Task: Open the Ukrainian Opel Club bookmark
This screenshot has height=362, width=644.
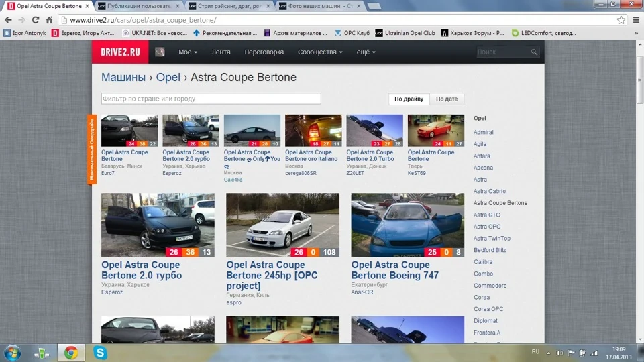Action: (x=405, y=33)
